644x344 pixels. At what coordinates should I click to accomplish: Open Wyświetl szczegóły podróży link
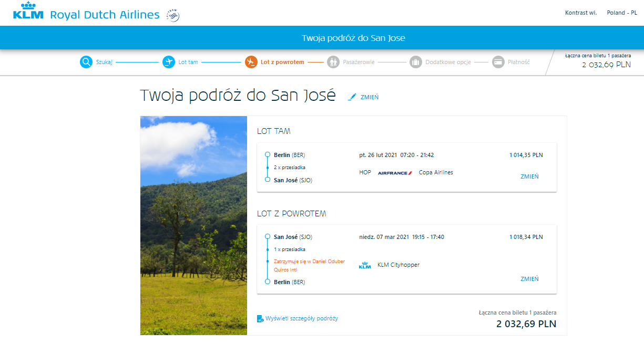[x=302, y=318]
